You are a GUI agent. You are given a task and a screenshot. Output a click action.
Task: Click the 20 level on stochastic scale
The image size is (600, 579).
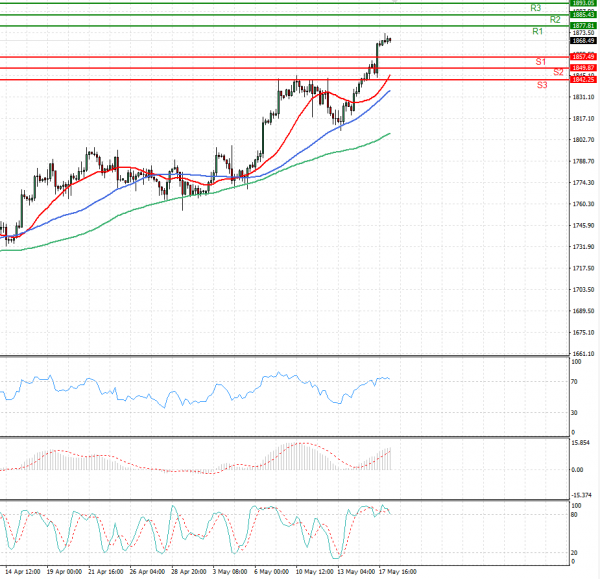574,553
